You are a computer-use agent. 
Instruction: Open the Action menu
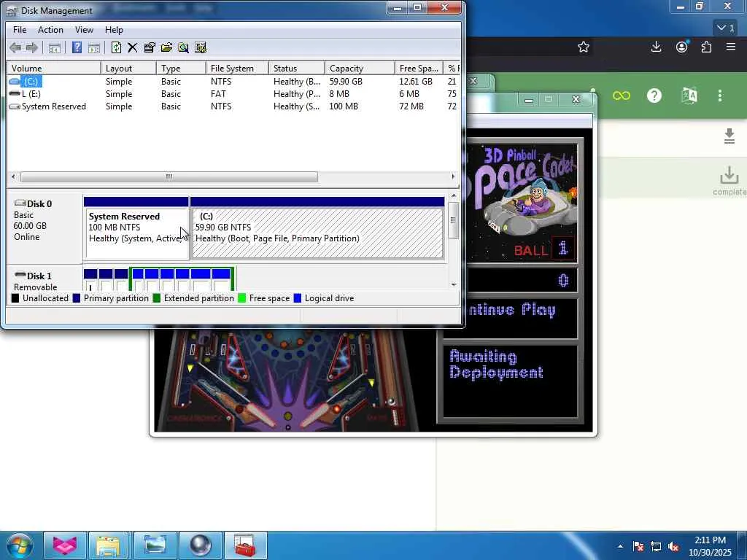[x=50, y=29]
